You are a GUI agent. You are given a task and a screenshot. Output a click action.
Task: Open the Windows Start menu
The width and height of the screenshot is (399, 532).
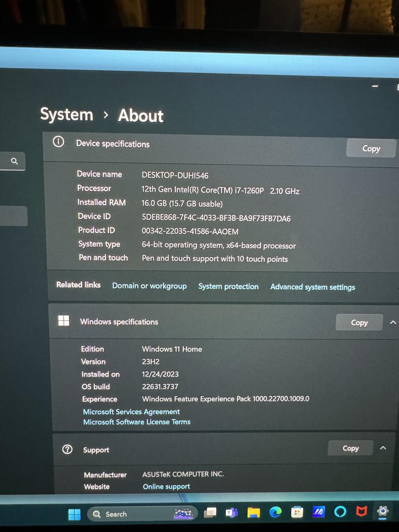pyautogui.click(x=74, y=515)
